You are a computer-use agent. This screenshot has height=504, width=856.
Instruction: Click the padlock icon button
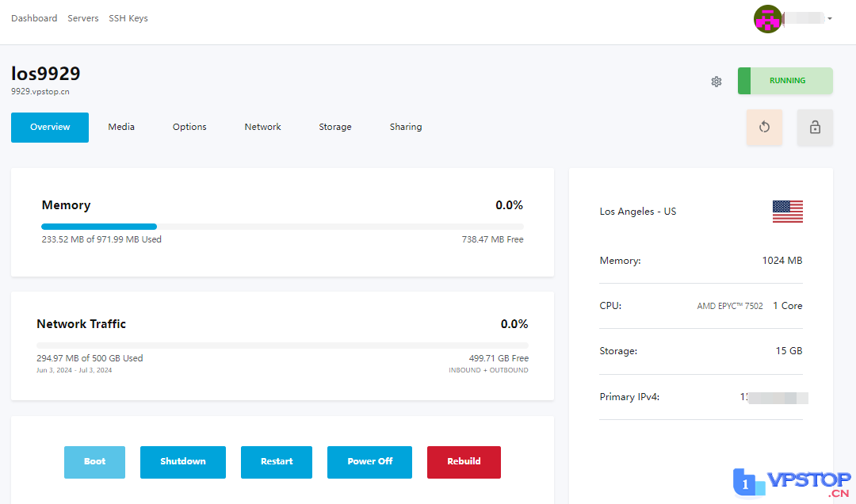coord(815,127)
